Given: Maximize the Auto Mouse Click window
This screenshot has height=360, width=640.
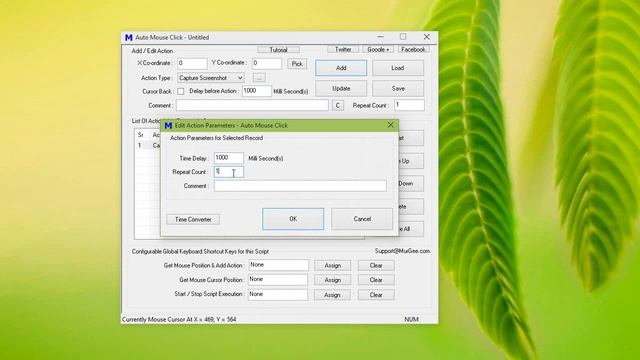Looking at the screenshot, I should [403, 37].
